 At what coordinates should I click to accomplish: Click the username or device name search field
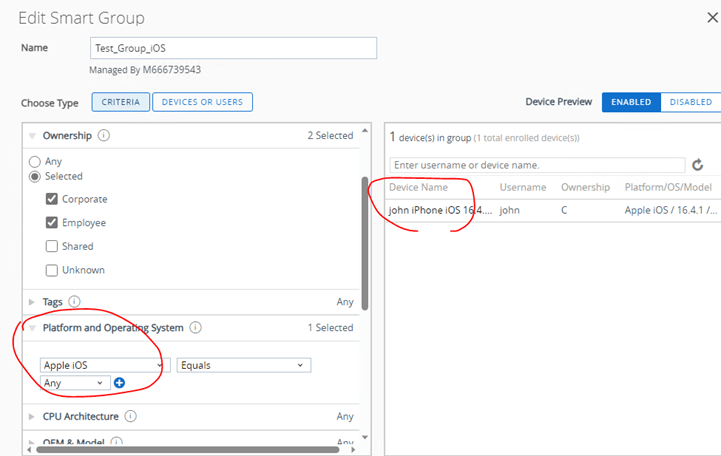(537, 165)
